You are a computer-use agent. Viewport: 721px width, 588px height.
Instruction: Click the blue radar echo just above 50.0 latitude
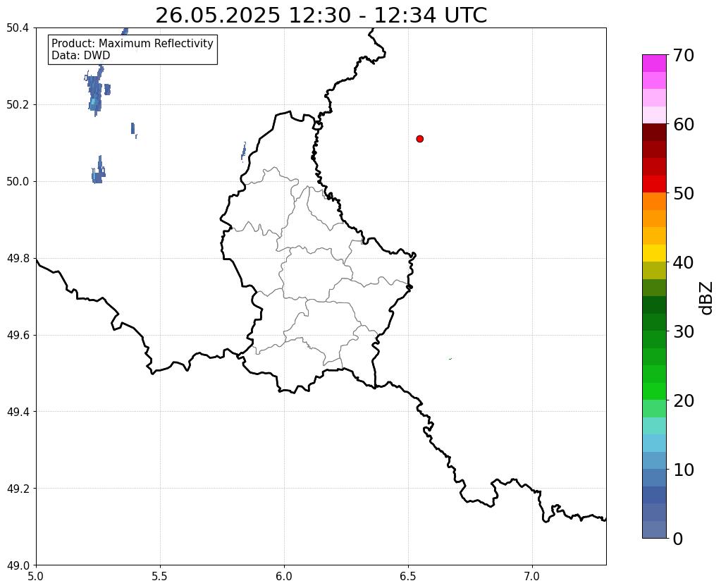98,171
